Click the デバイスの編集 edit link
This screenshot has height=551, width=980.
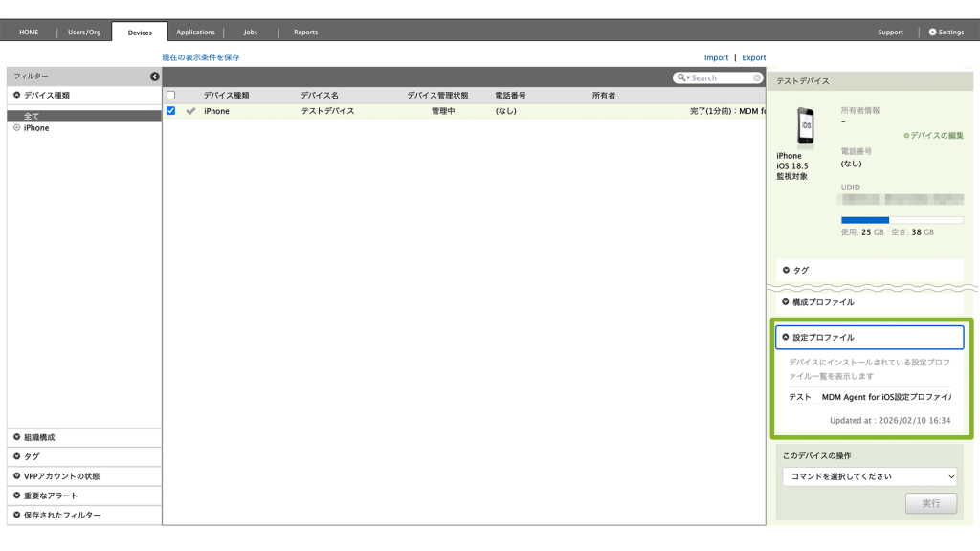(933, 136)
